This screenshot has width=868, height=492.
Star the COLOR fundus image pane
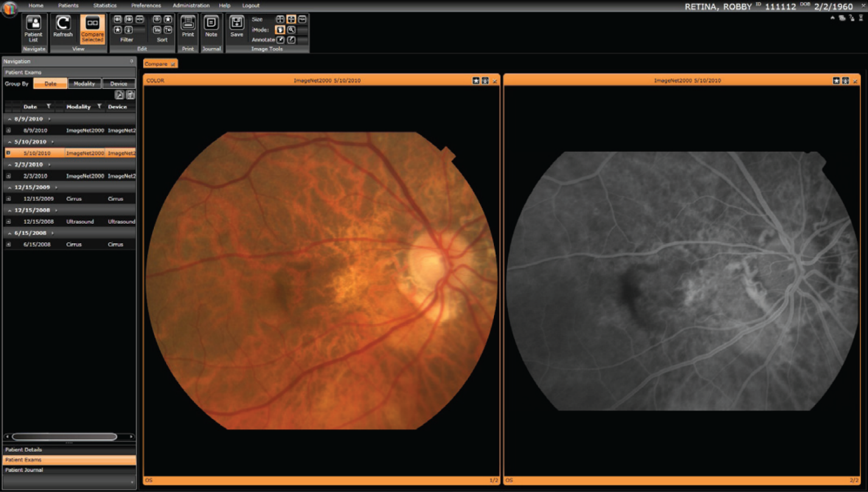click(476, 80)
